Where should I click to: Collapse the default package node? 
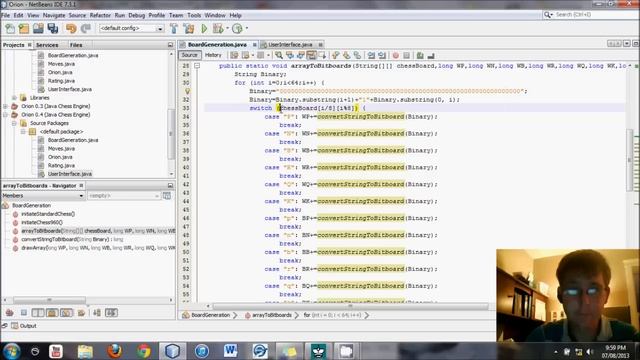[23, 132]
